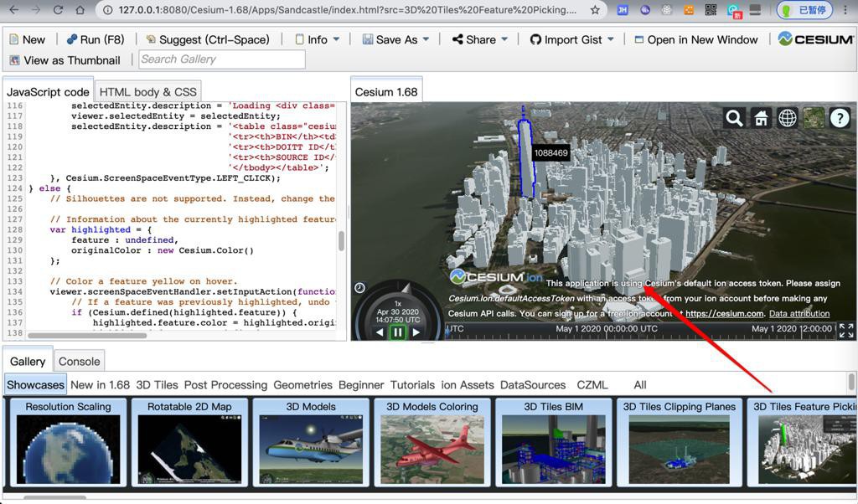Viewport: 858px width, 504px height.
Task: Pause the animation clock
Action: [x=398, y=332]
